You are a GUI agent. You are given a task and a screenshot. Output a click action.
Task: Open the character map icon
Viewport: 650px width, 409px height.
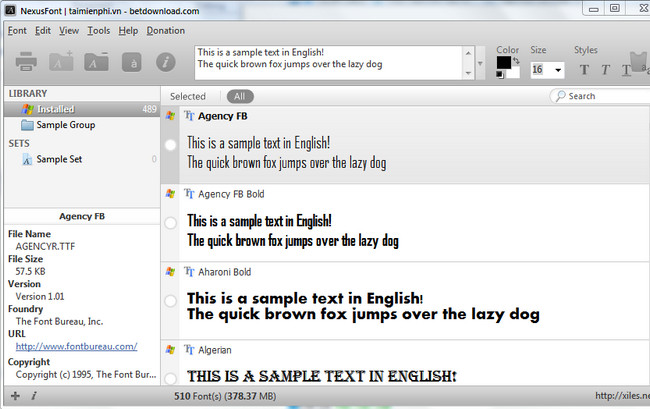[131, 63]
